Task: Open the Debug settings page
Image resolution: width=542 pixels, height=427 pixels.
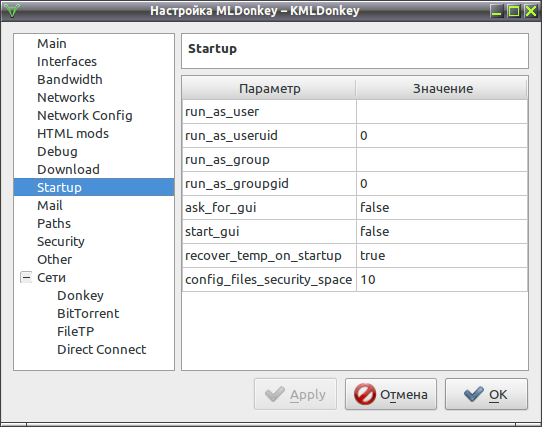Action: pos(57,152)
